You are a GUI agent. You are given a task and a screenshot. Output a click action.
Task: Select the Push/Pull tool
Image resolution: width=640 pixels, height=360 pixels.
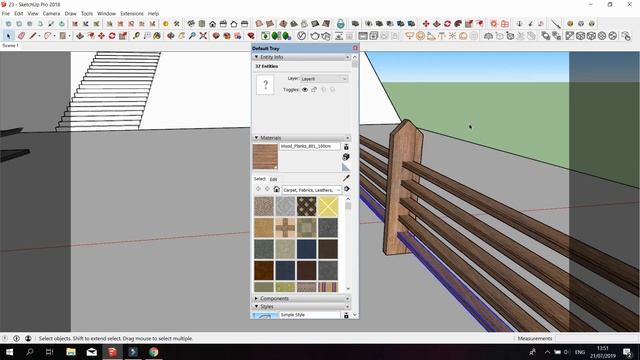click(80, 36)
